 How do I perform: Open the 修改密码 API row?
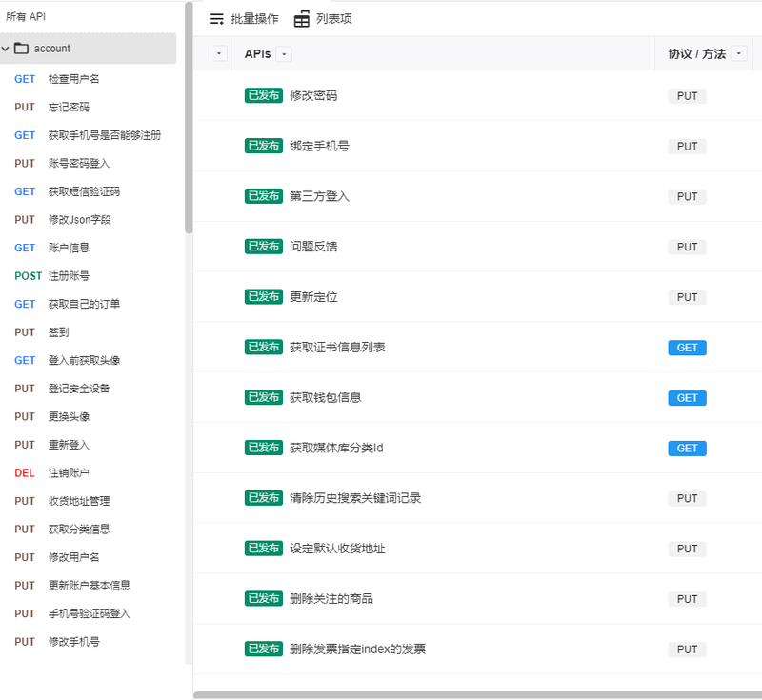[x=478, y=95]
